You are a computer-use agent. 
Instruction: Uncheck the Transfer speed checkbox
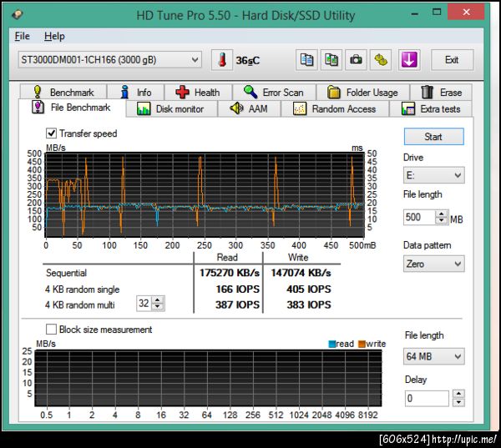pos(51,133)
